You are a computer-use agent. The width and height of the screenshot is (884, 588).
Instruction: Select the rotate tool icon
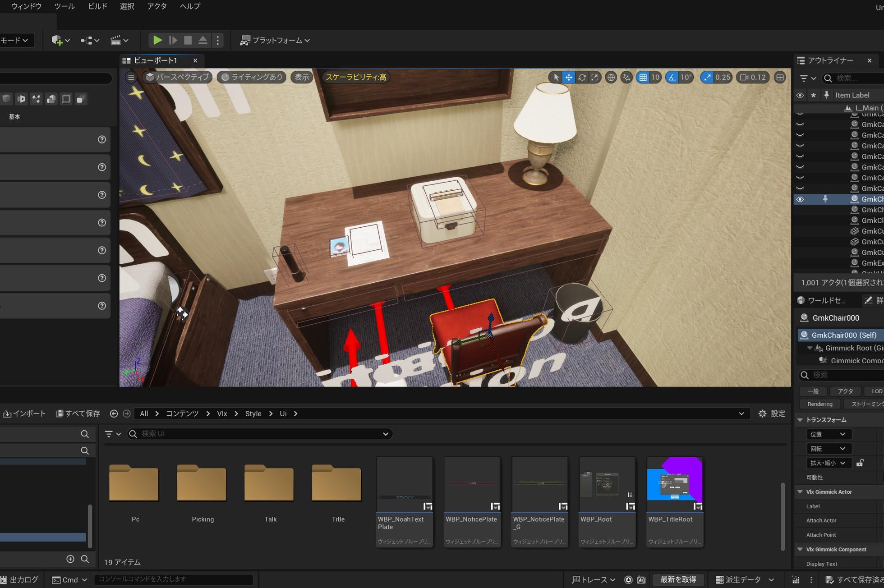click(582, 78)
